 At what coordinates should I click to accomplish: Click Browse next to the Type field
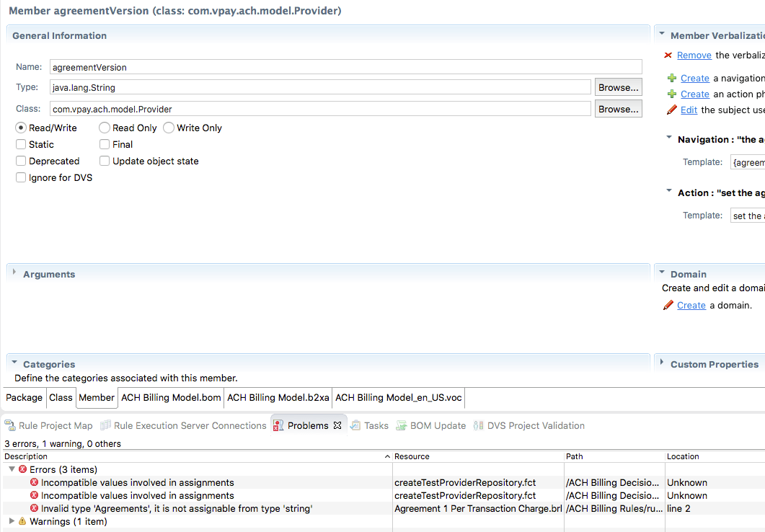[x=618, y=87]
